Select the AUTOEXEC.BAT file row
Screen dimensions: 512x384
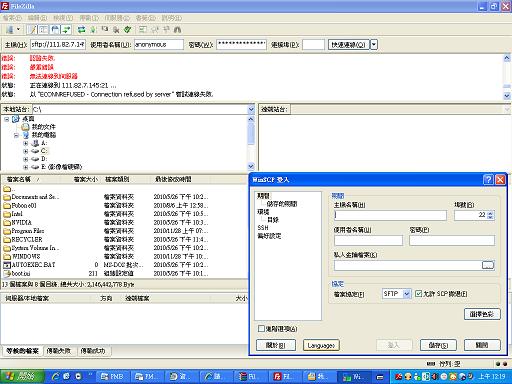pos(123,265)
